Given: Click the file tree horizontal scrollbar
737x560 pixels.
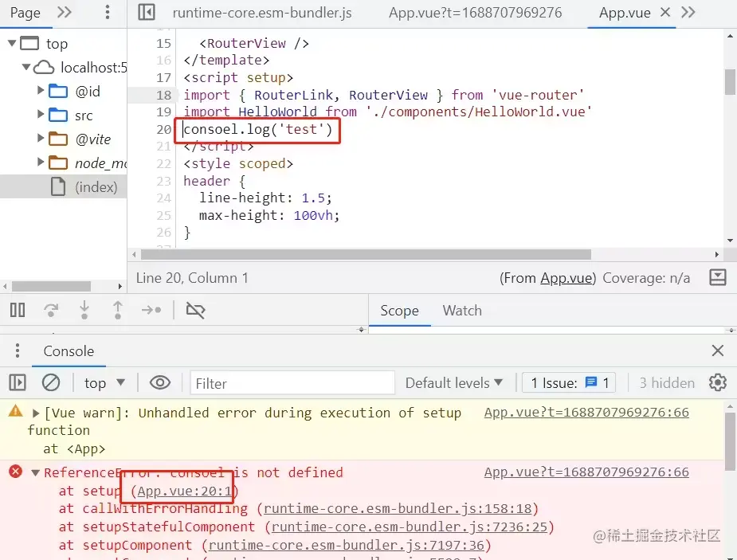Looking at the screenshot, I should [51, 286].
